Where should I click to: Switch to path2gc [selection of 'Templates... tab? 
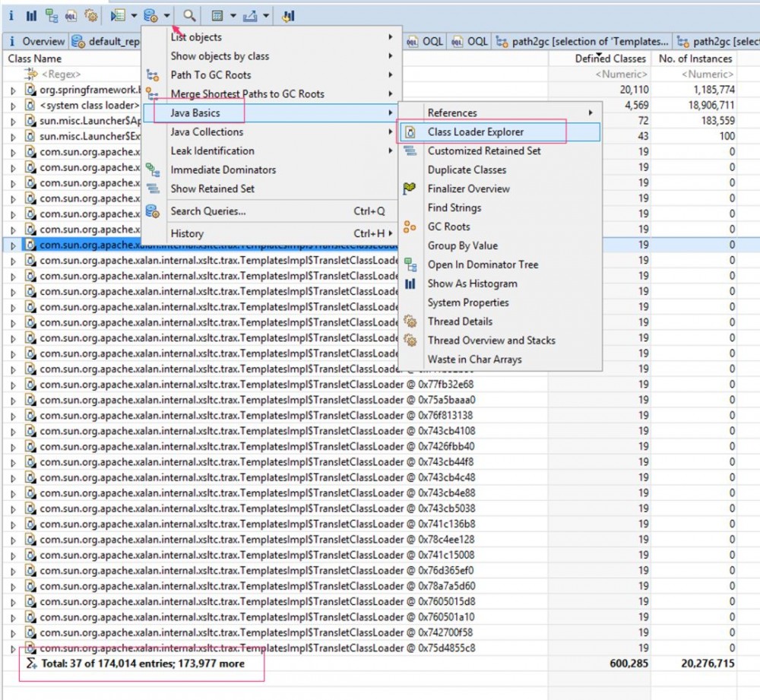tap(582, 41)
